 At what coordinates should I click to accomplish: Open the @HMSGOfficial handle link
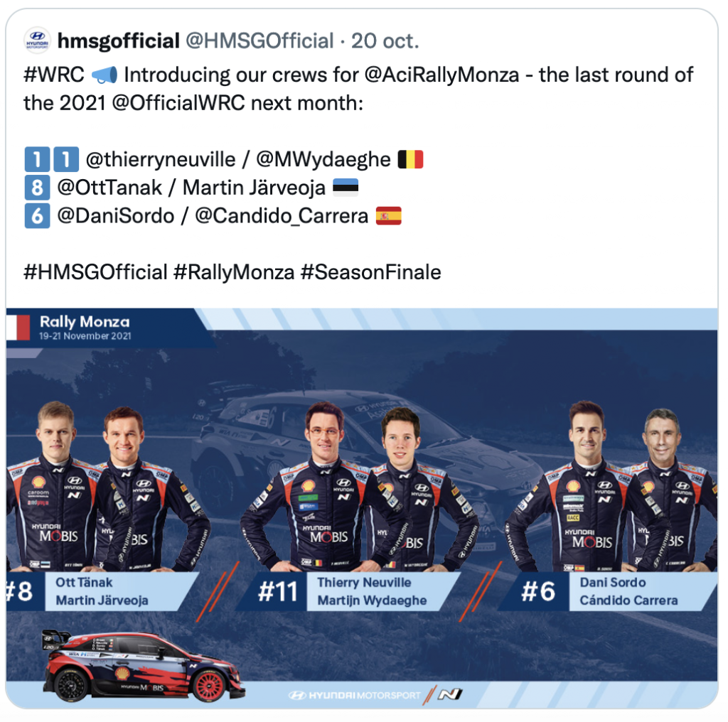(x=259, y=41)
